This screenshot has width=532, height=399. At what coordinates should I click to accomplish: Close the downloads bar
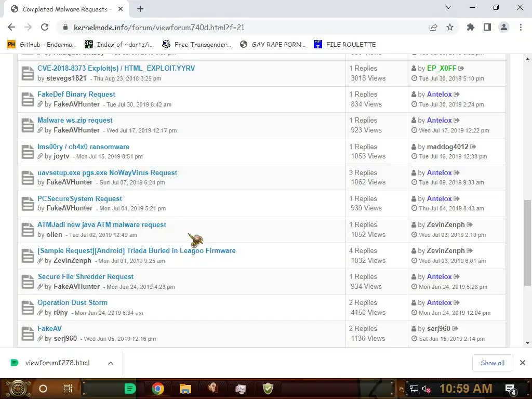tap(523, 363)
